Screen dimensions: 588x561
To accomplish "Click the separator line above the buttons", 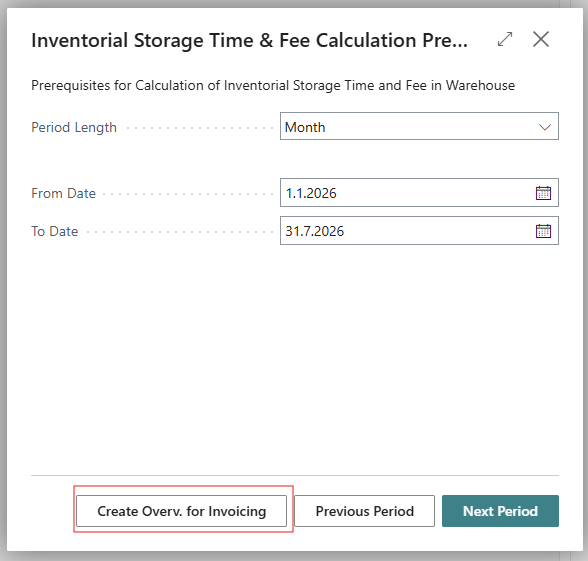I will [x=295, y=475].
